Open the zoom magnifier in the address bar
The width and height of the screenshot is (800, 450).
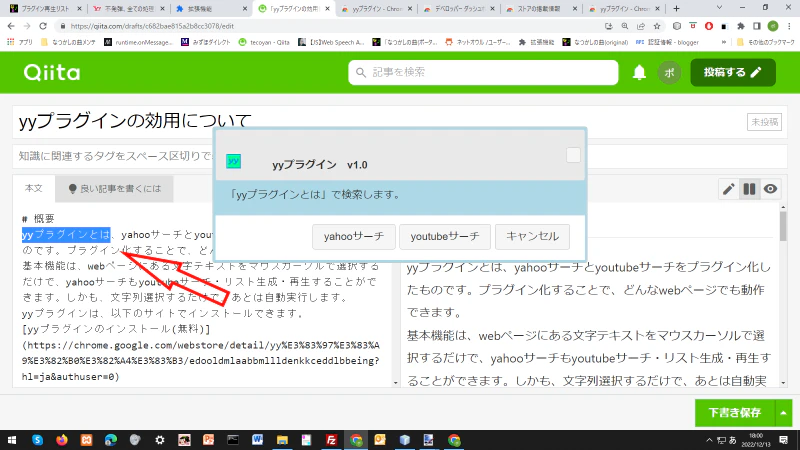[624, 26]
